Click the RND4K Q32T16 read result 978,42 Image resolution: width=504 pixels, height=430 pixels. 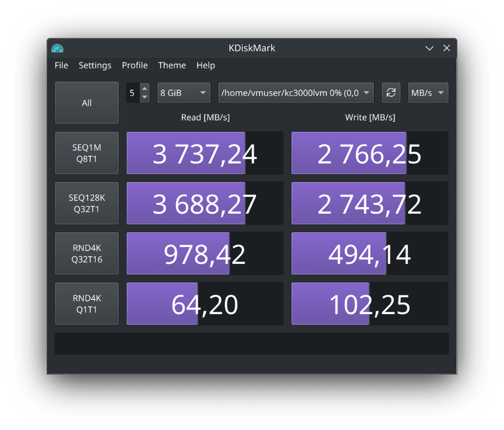(205, 253)
